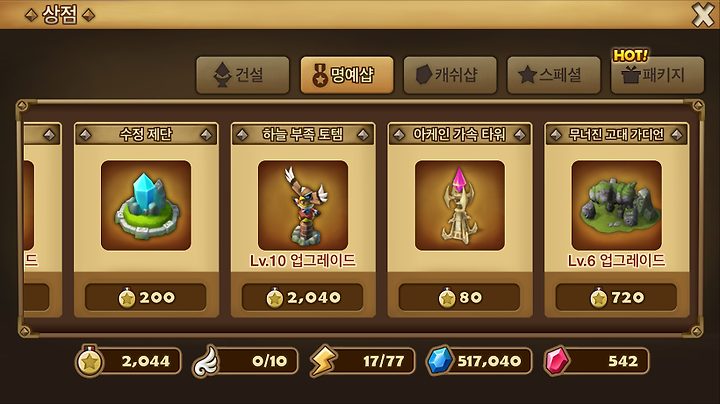Screen dimensions: 720x404
Task: Buy arcane tower for 80 glory points
Action: tap(459, 297)
